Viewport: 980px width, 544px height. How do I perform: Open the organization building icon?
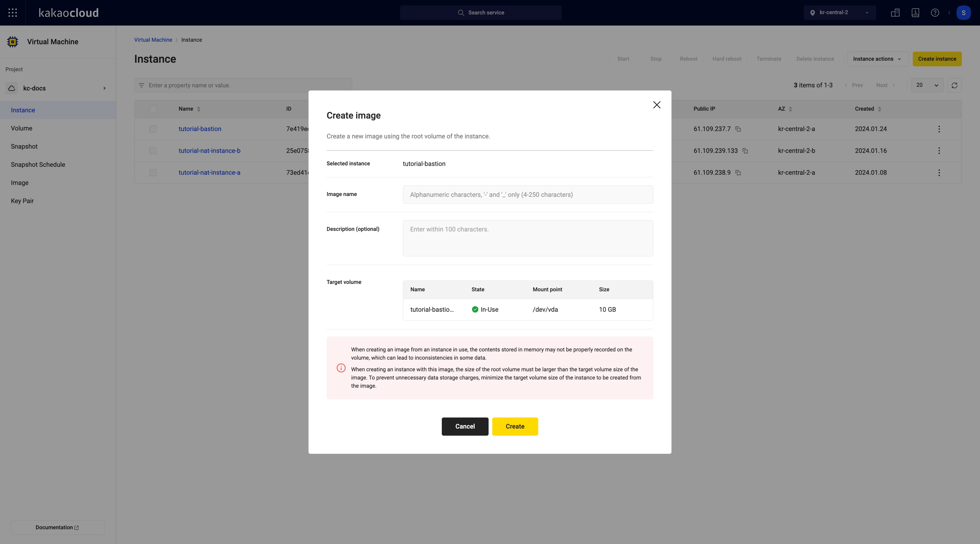pyautogui.click(x=895, y=13)
